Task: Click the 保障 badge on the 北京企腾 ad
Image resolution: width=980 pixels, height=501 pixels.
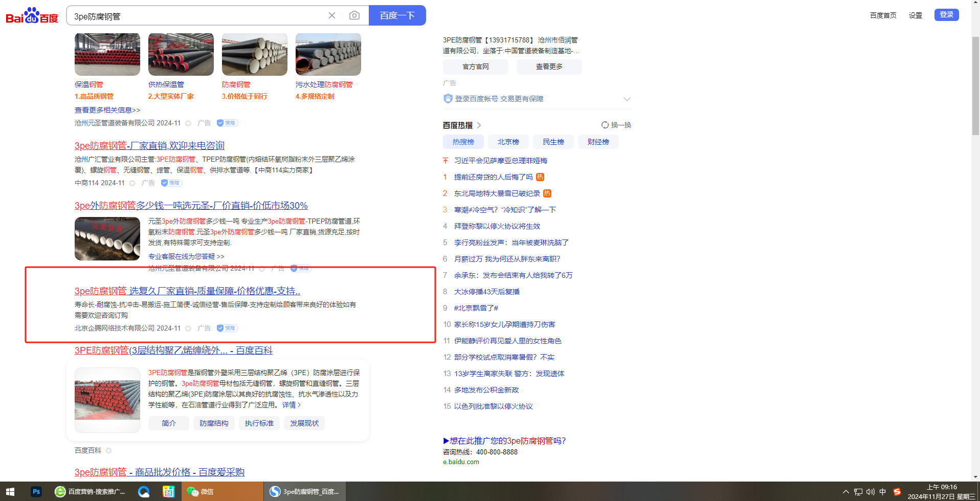Action: pos(227,328)
